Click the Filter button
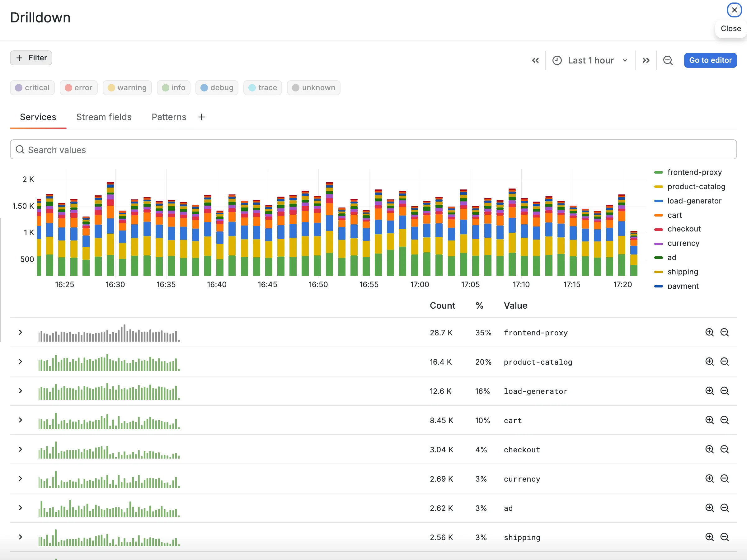 coord(31,58)
